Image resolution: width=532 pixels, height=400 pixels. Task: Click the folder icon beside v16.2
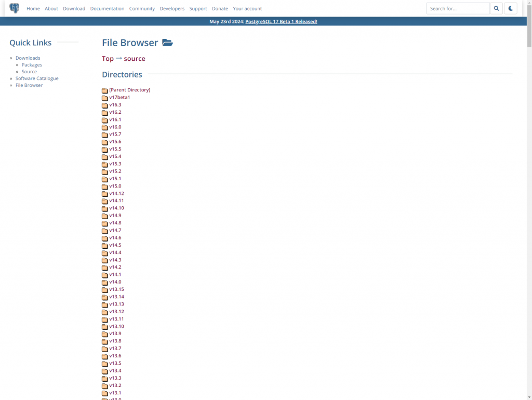tap(105, 113)
